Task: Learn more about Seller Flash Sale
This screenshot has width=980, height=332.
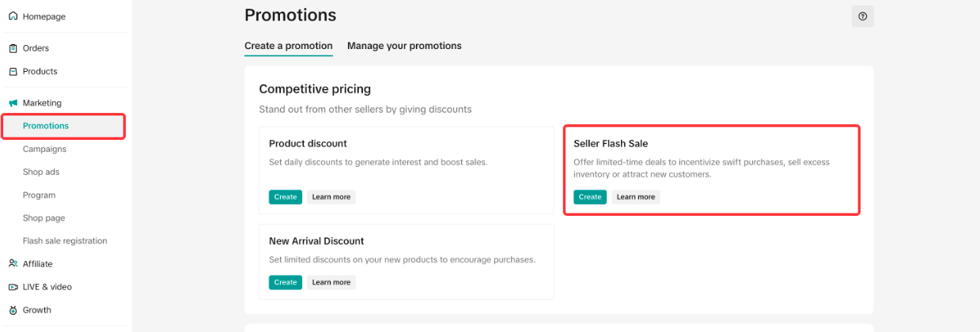Action: 636,197
